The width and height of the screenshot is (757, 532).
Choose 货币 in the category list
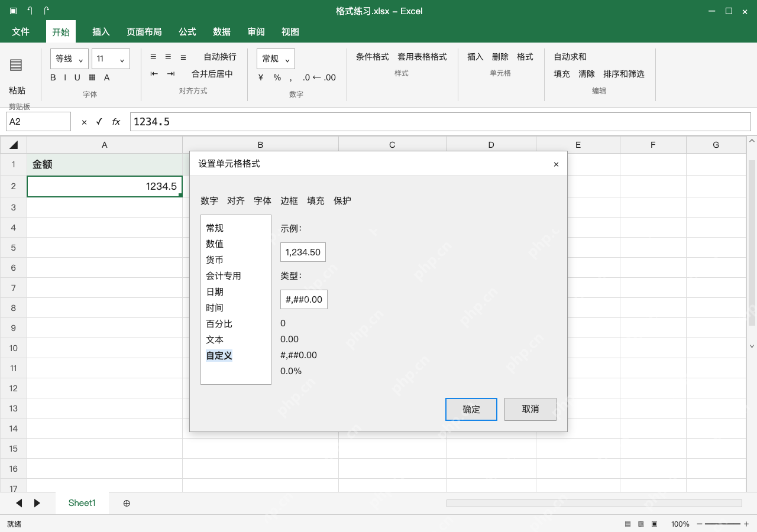pos(215,260)
